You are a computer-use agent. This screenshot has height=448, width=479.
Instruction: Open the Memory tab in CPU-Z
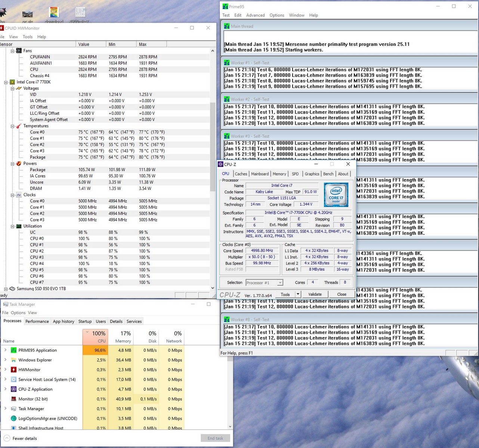(x=279, y=174)
